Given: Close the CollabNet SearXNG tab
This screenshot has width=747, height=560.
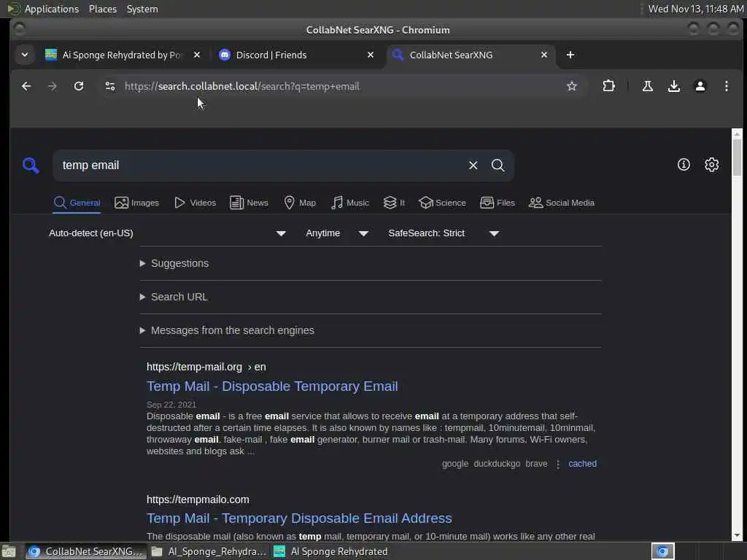Looking at the screenshot, I should [x=544, y=55].
